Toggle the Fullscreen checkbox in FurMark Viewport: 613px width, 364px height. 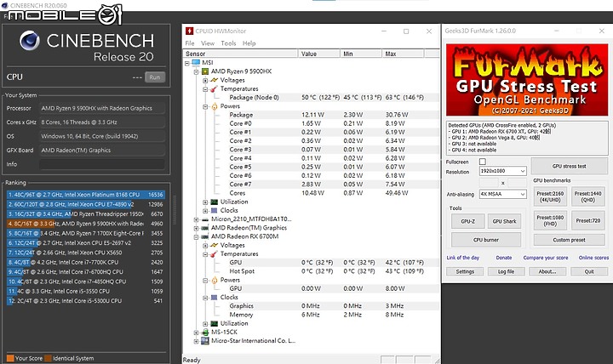[483, 162]
